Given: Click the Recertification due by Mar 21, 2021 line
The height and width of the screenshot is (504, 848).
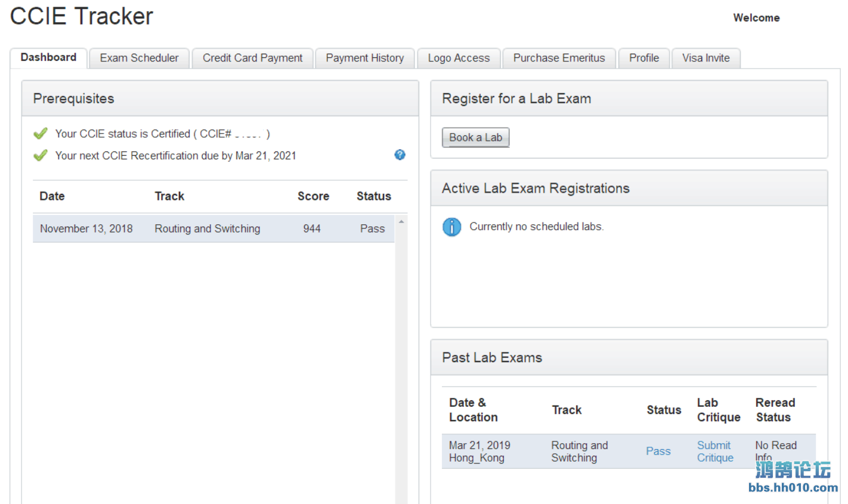Looking at the screenshot, I should (175, 156).
